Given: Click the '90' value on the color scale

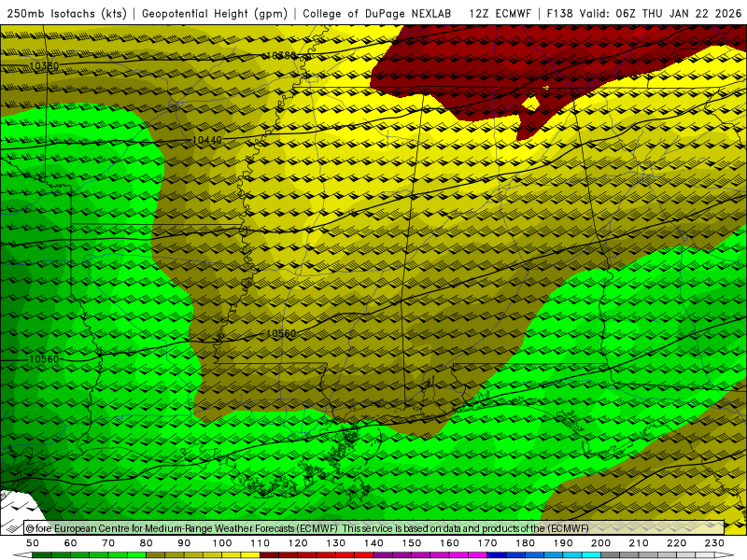Looking at the screenshot, I should coord(184,543).
